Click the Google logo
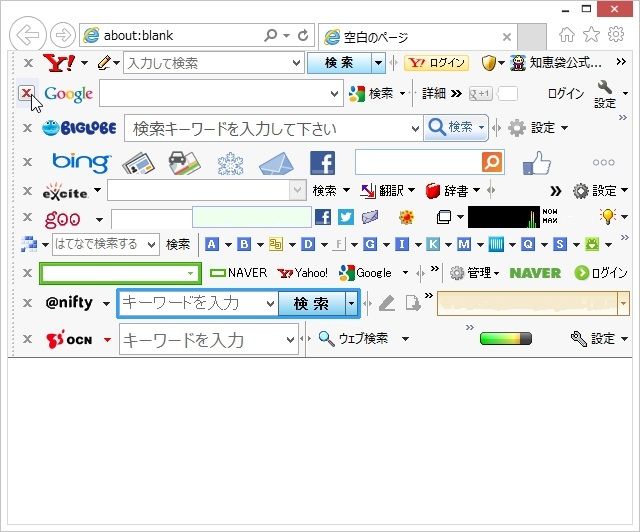 69,94
